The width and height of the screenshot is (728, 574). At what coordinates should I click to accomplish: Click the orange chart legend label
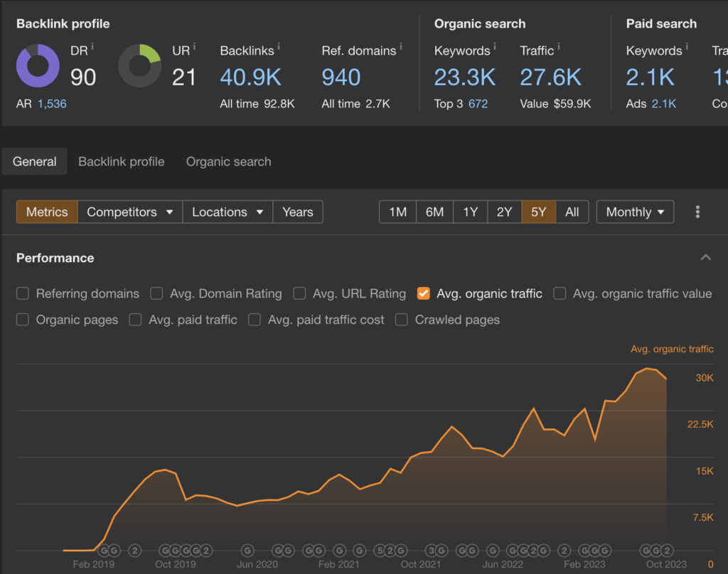[x=672, y=349]
